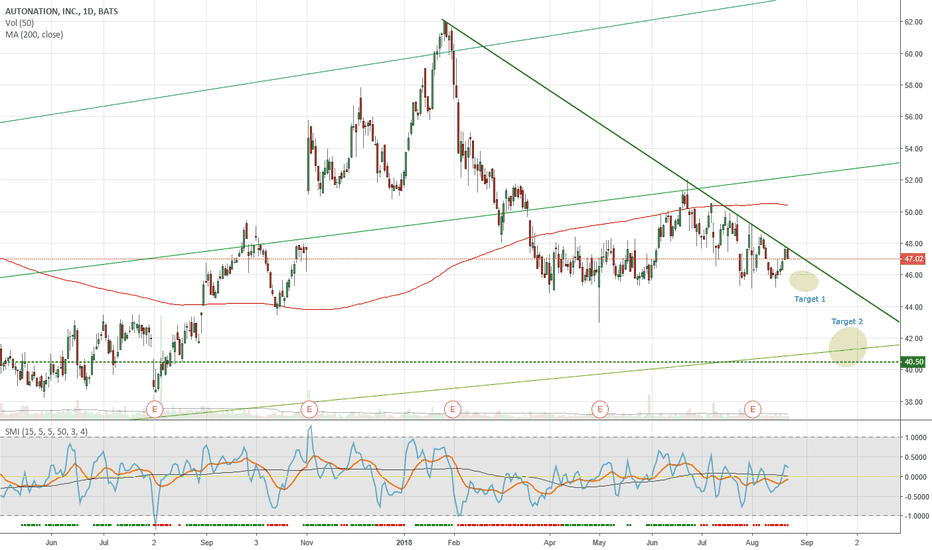Click the Apr label on time axis
932x550 pixels.
pyautogui.click(x=549, y=542)
